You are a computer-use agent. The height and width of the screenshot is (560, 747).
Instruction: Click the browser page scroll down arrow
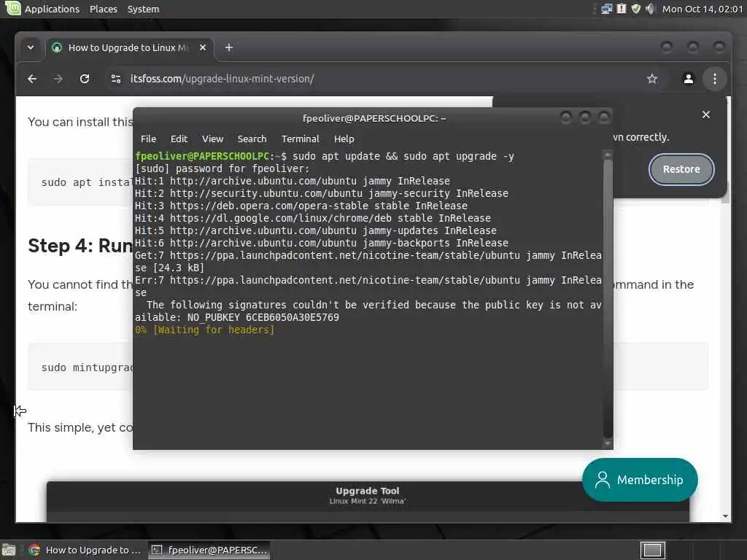725,516
